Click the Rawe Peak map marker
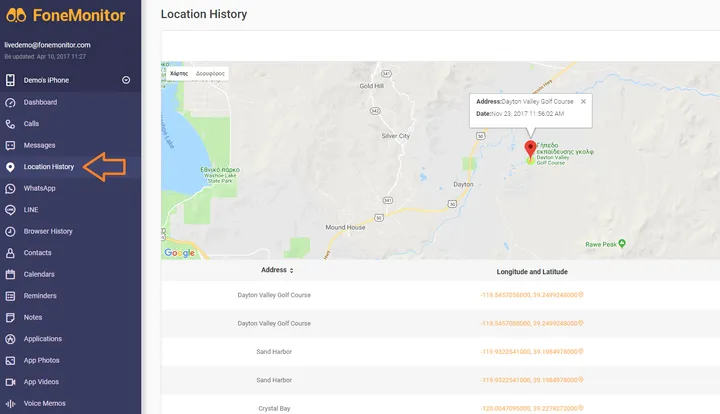The height and width of the screenshot is (414, 720). [x=622, y=243]
